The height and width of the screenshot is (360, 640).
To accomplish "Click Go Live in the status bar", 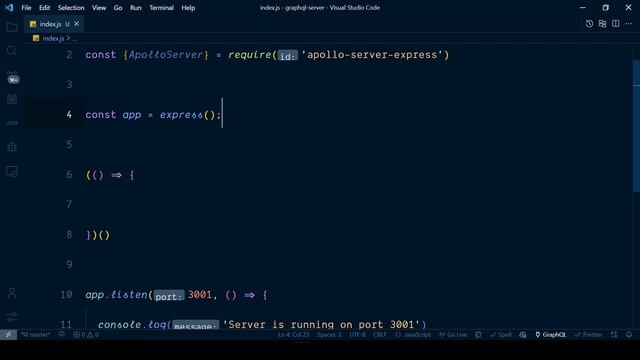I will pyautogui.click(x=453, y=335).
